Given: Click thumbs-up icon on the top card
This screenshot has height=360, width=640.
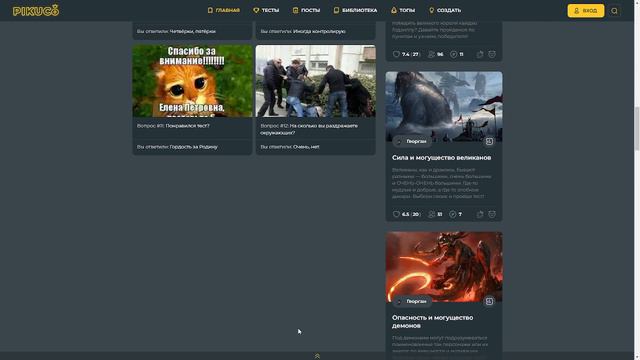Looking at the screenshot, I should [x=480, y=54].
